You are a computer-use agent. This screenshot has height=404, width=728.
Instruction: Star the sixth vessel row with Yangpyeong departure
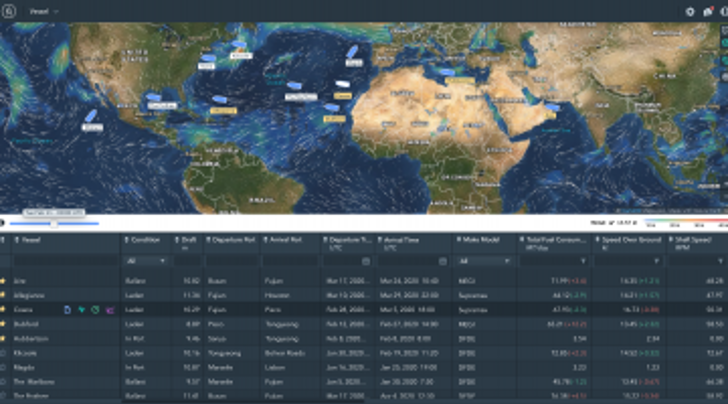click(x=4, y=353)
